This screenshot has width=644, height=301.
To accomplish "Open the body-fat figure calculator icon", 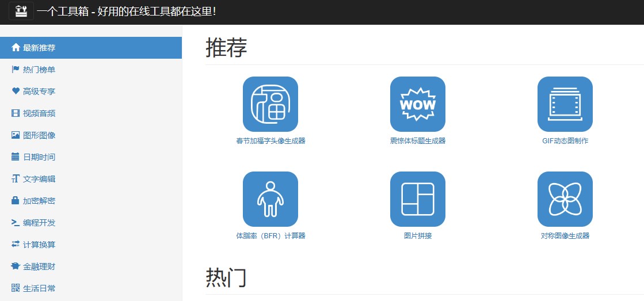I will coord(270,199).
